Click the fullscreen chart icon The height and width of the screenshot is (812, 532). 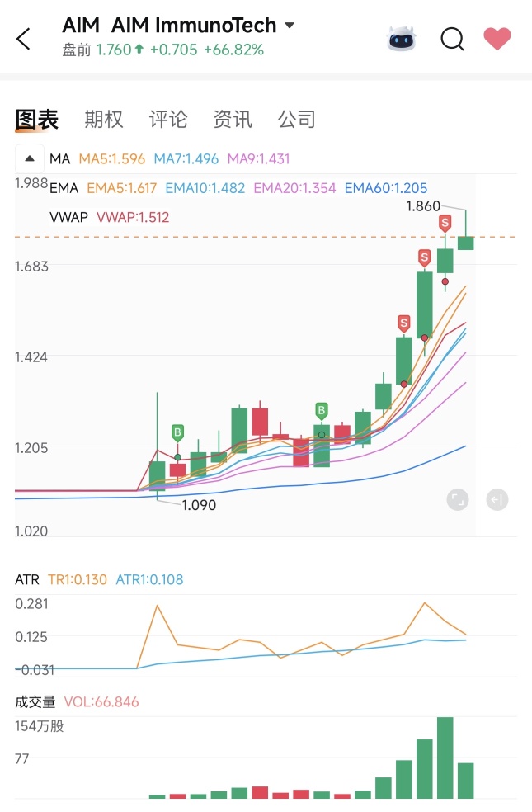[x=458, y=500]
